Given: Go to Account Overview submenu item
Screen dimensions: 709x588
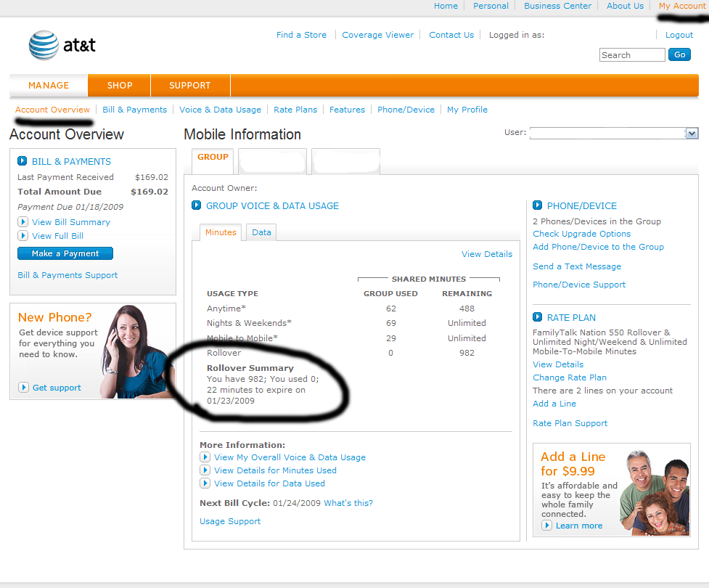Looking at the screenshot, I should 52,110.
